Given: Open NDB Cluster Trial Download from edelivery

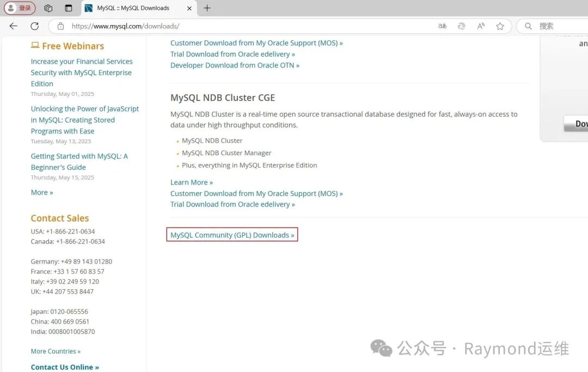Looking at the screenshot, I should coord(232,204).
